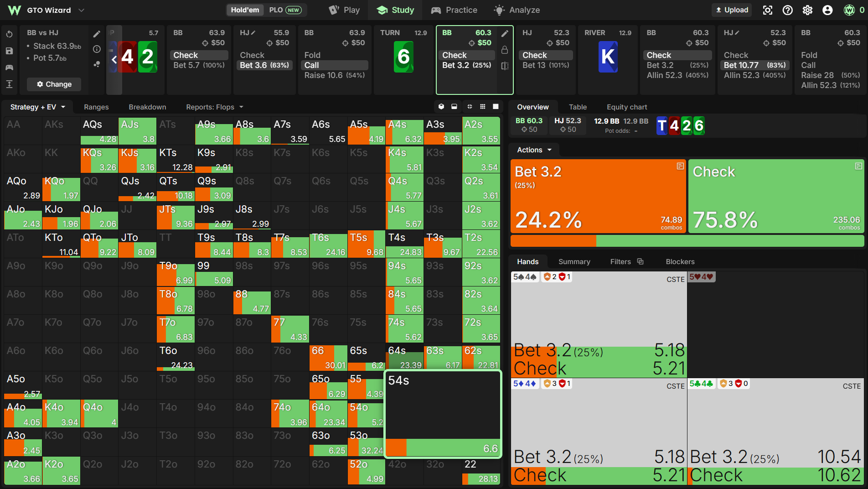Click the compare split icon on selected BB card
The image size is (868, 489).
pos(505,66)
